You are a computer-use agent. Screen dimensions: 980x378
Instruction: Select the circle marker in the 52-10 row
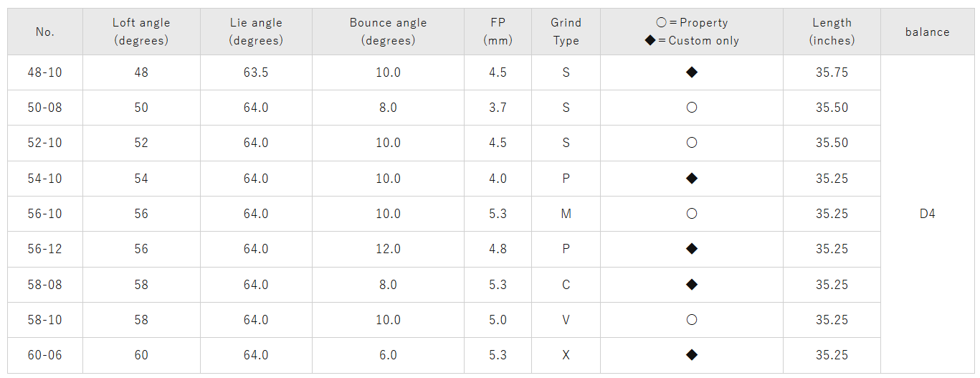pos(692,143)
